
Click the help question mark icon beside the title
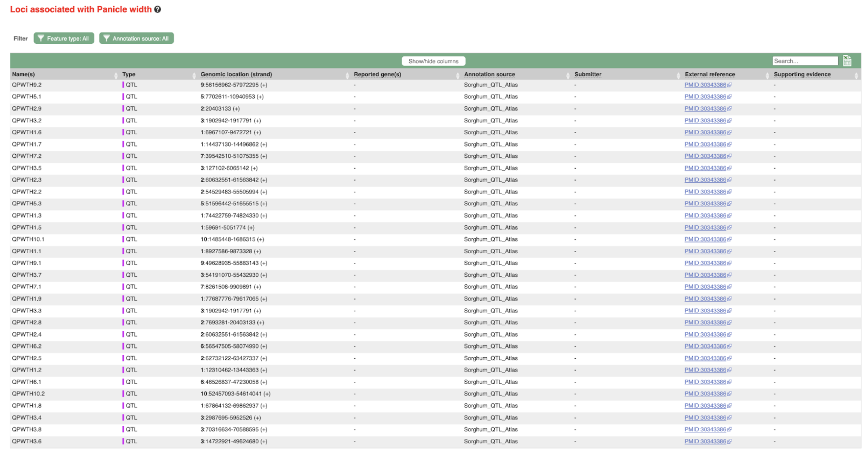158,9
